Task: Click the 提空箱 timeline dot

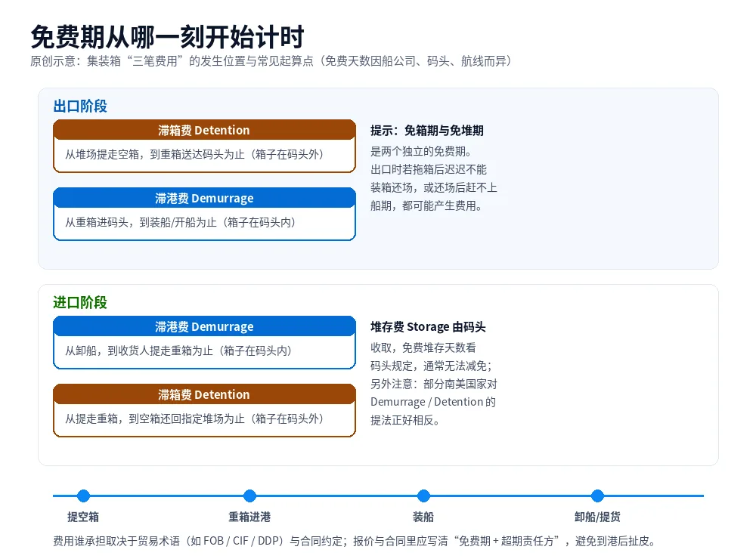Action: (83, 496)
